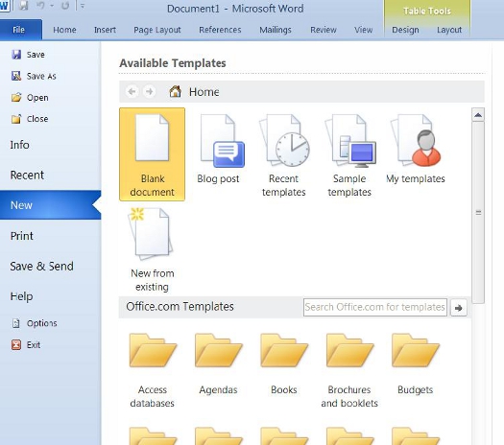Open My templates
504x445 pixels.
point(416,150)
